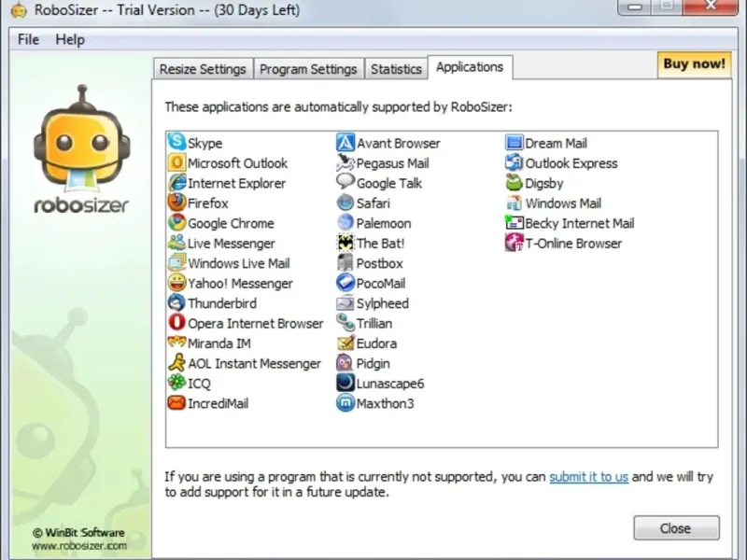Click the Outlook Express icon
The image size is (747, 560).
[x=514, y=162]
